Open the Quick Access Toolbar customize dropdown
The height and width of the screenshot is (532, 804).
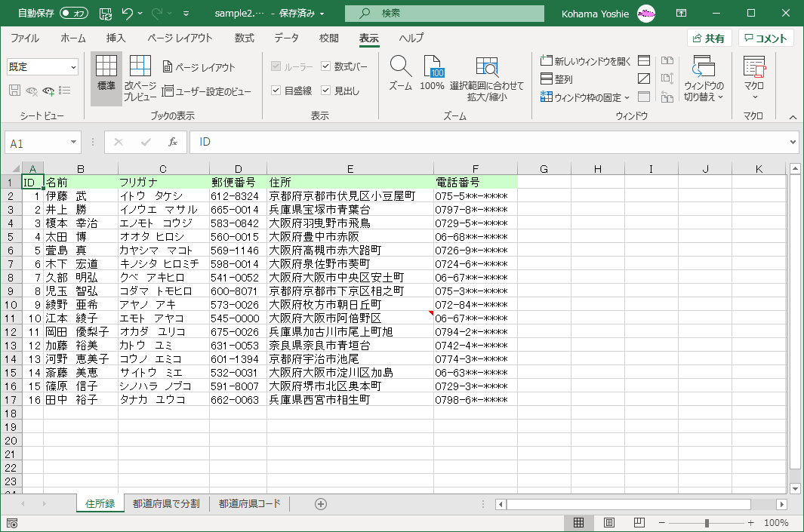click(x=186, y=14)
